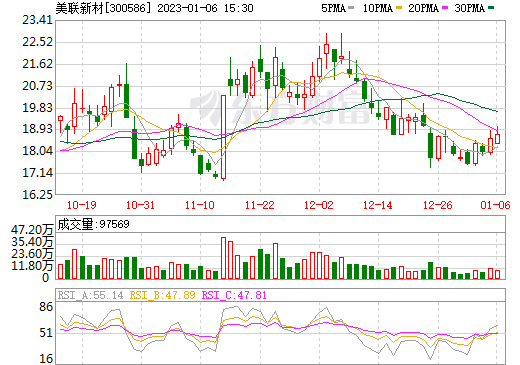Viewport: 520px width, 365px height.
Task: Click the 16 RSI axis label
Action: click(x=46, y=359)
